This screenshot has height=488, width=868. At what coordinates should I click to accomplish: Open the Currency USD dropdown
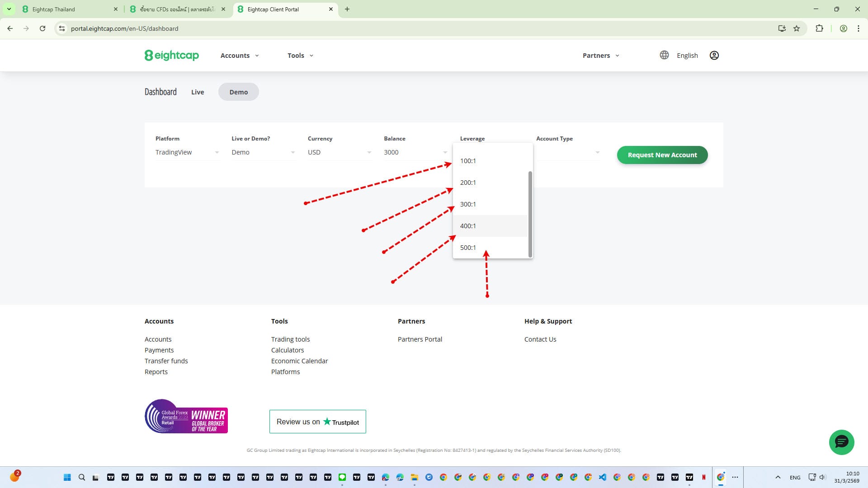tap(339, 152)
